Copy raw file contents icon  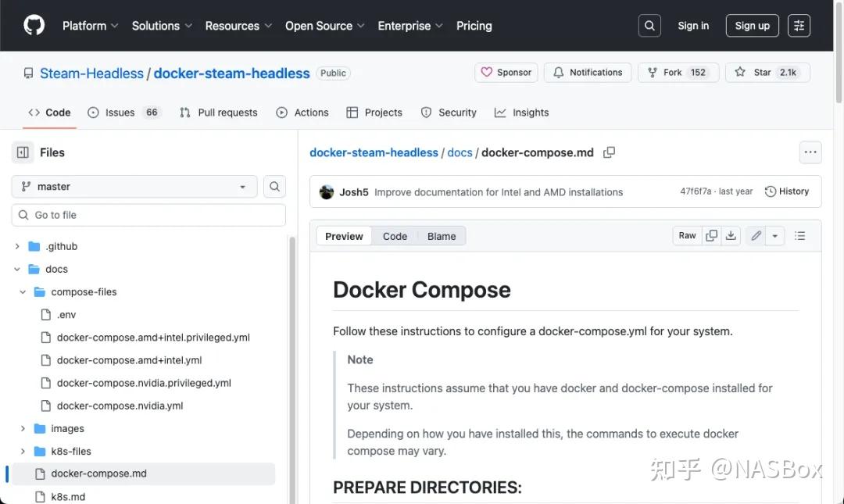(x=712, y=235)
